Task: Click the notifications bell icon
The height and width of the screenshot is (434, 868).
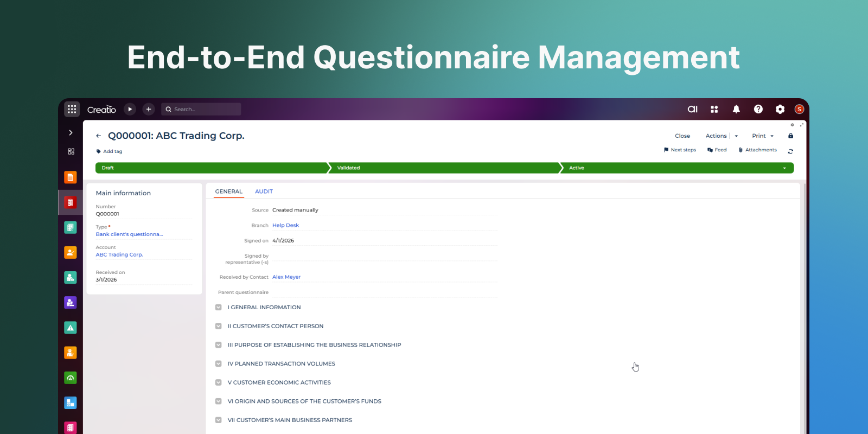Action: tap(736, 109)
